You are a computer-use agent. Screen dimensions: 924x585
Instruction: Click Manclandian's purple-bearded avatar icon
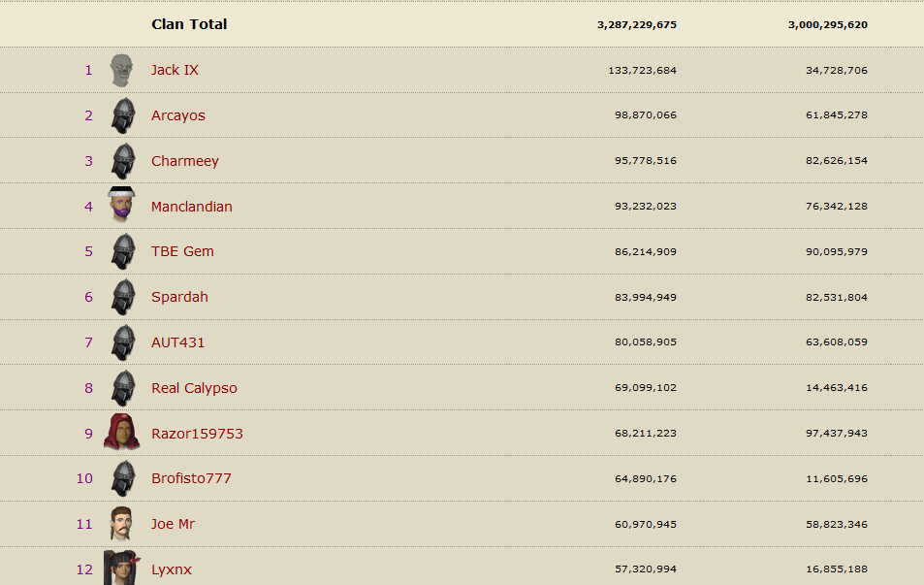point(121,206)
